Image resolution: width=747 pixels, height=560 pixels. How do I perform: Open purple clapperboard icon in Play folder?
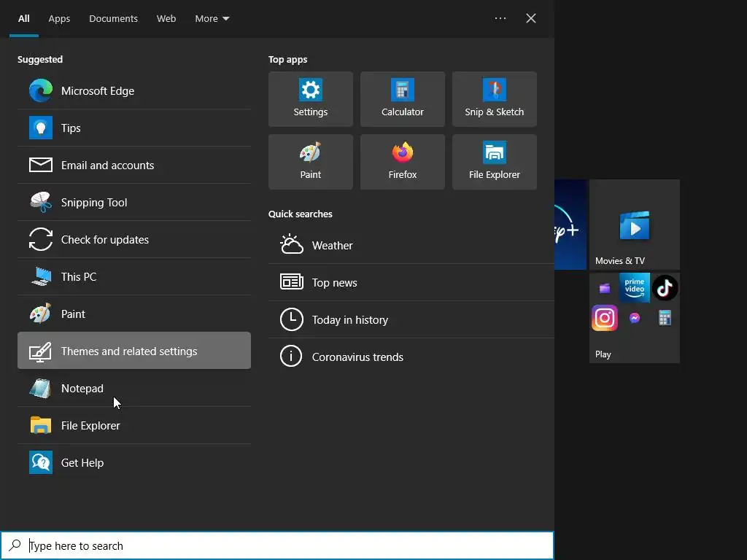pyautogui.click(x=605, y=288)
